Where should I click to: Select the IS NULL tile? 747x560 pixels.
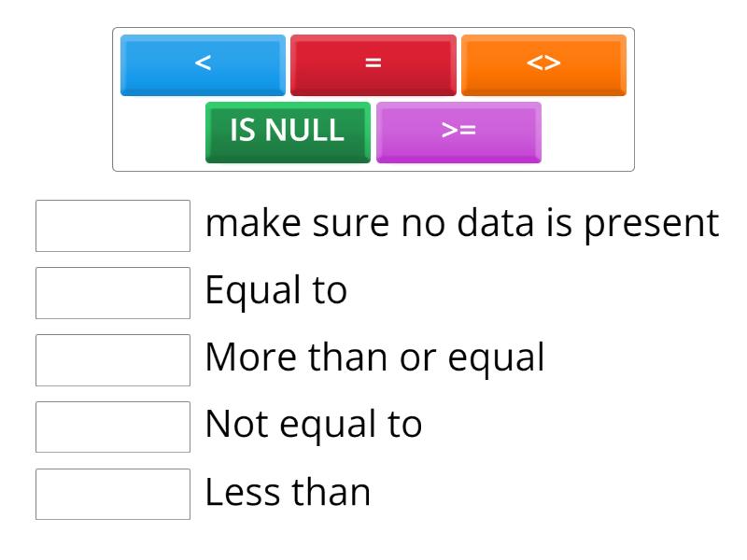coord(288,132)
